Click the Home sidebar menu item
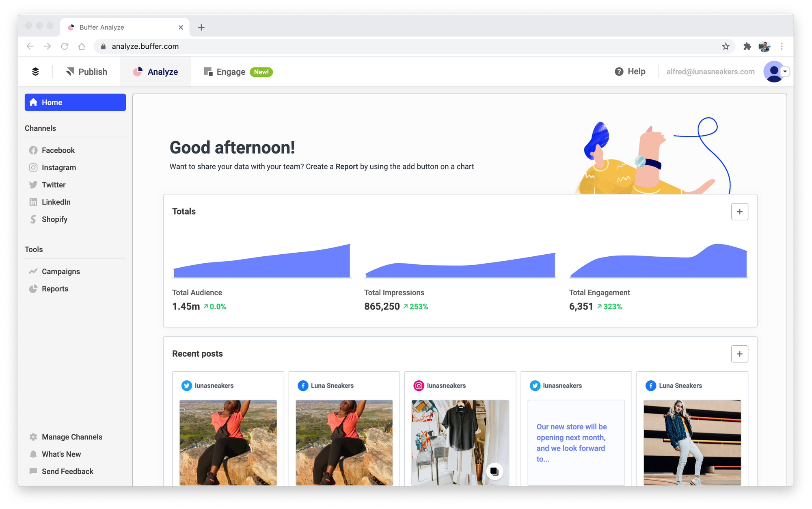Image resolution: width=812 pixels, height=509 pixels. (x=75, y=102)
